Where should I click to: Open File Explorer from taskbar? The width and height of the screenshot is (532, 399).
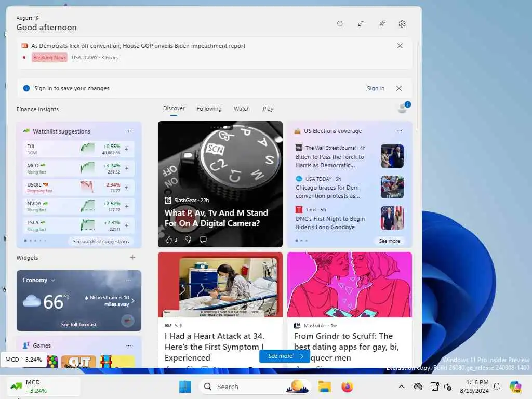pyautogui.click(x=324, y=387)
